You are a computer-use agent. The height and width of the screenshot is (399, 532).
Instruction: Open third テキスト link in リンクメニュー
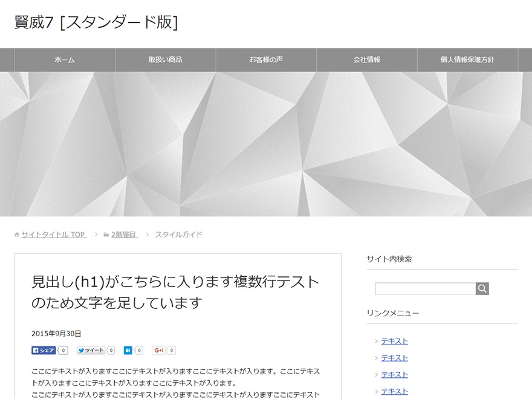click(x=394, y=375)
